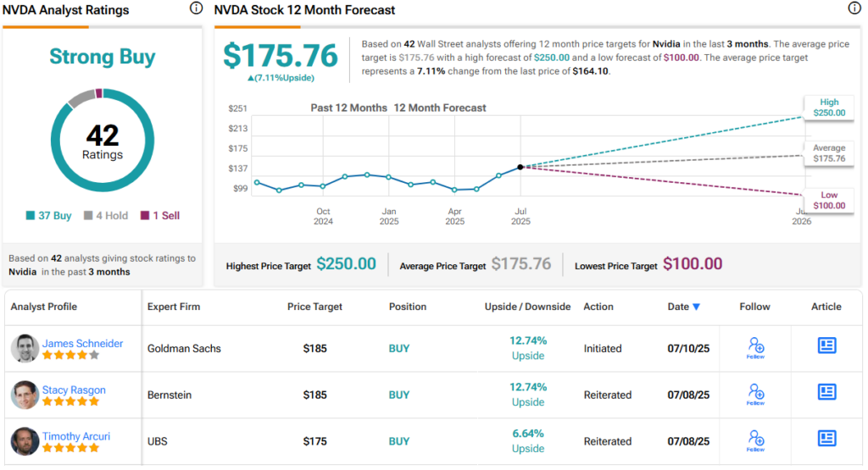The image size is (868, 470).
Task: Click the Low $100.00 forecast label
Action: tap(828, 200)
